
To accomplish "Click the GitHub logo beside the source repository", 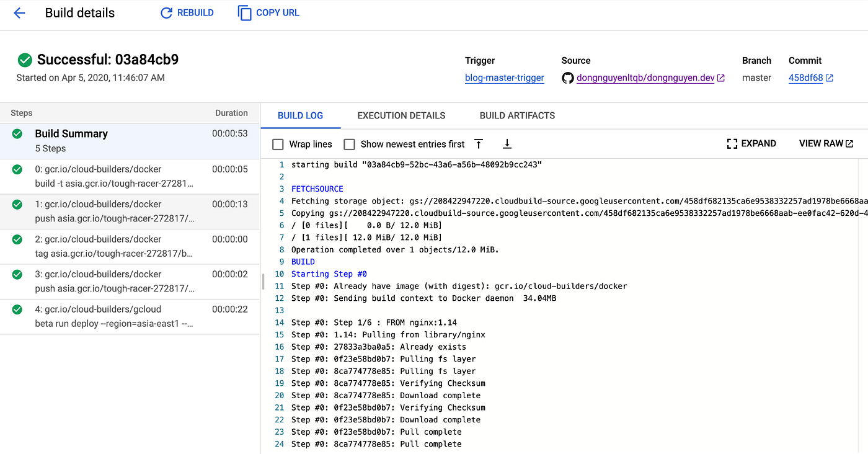I will [x=568, y=78].
